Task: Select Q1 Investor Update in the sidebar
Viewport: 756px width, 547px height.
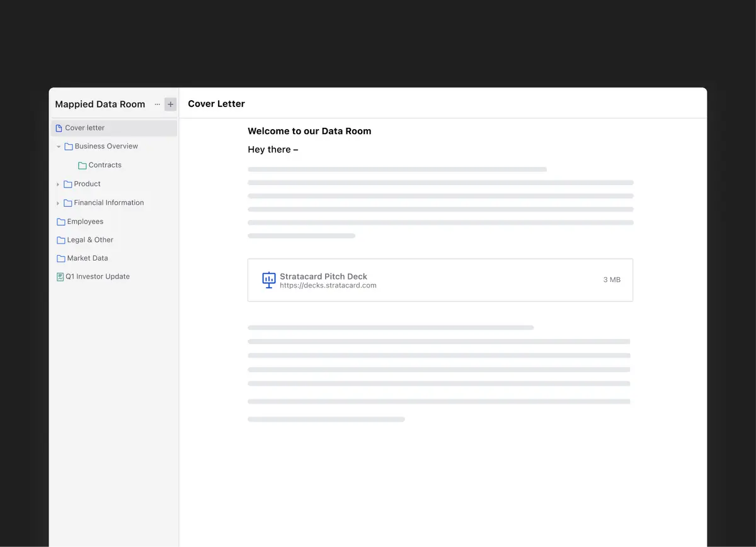Action: coord(98,276)
